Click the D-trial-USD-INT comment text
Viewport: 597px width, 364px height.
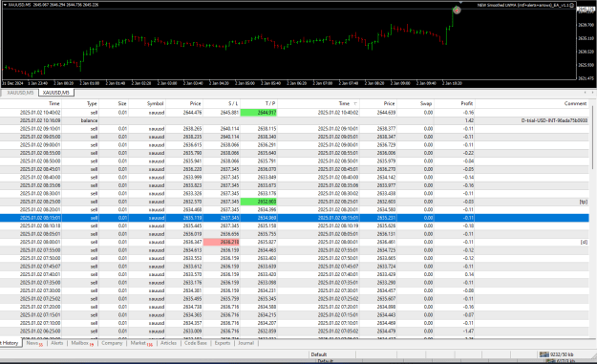pyautogui.click(x=554, y=120)
